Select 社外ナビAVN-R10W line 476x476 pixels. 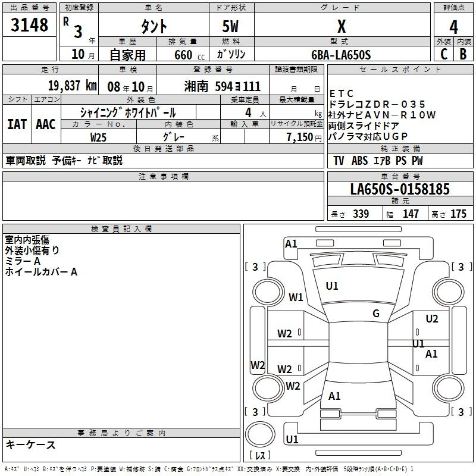tap(382, 115)
